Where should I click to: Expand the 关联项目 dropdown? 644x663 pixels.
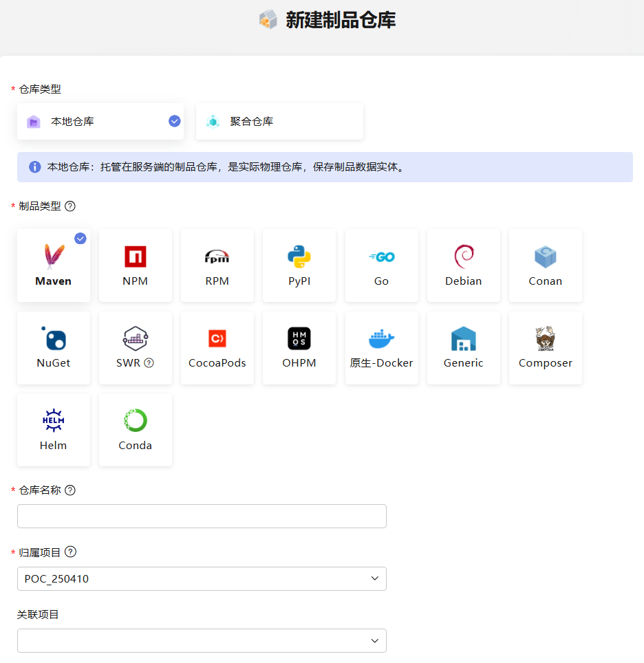pos(202,640)
